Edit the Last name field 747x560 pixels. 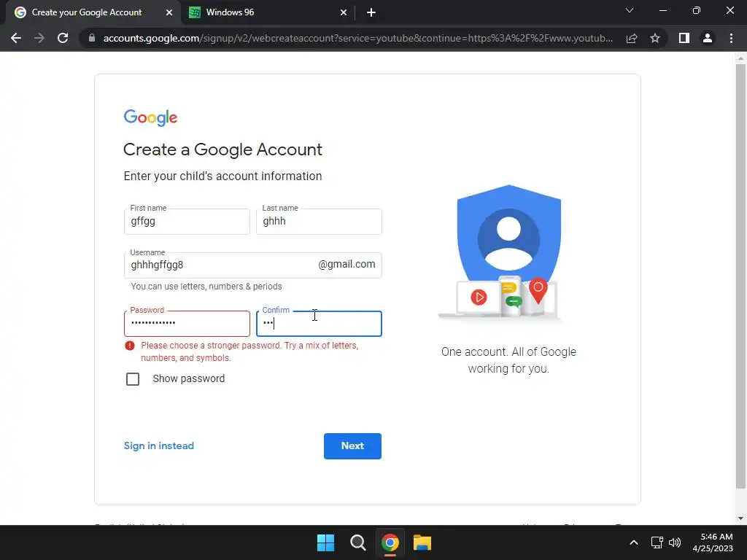[x=319, y=222]
